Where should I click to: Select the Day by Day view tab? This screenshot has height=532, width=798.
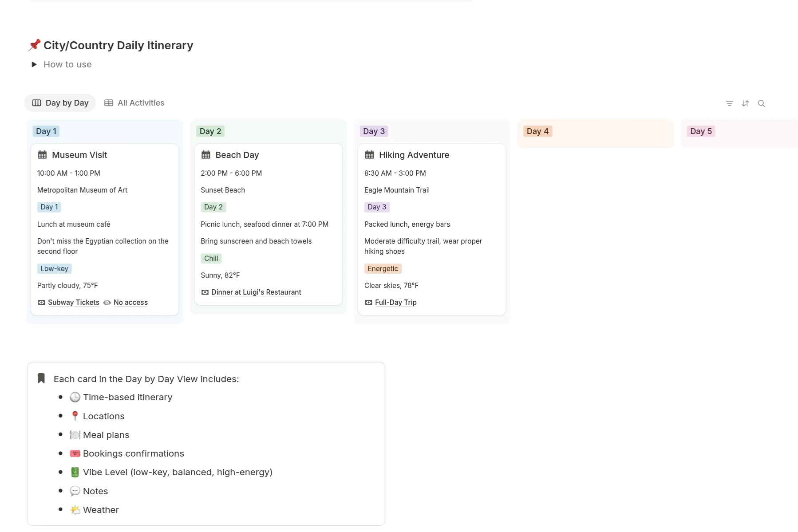pos(60,103)
